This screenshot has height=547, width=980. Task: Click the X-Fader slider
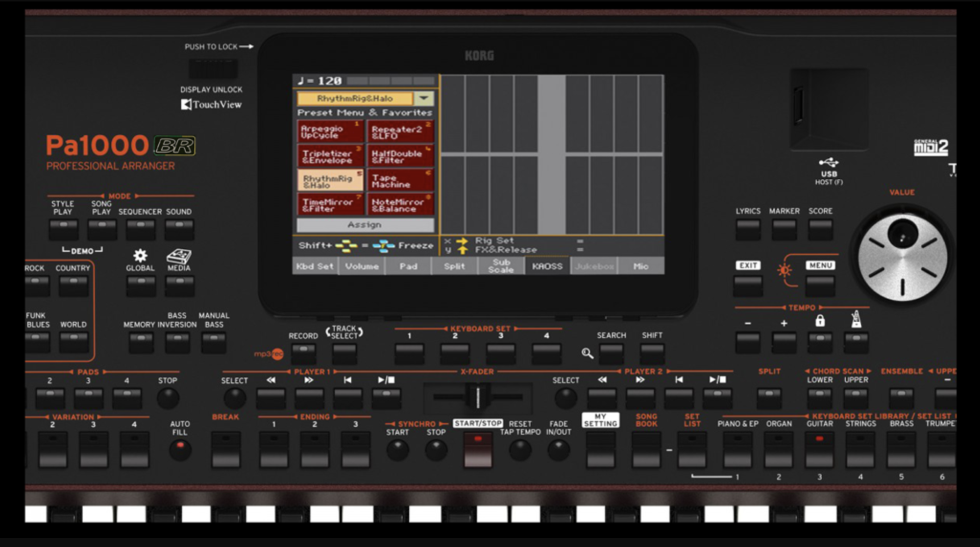478,397
